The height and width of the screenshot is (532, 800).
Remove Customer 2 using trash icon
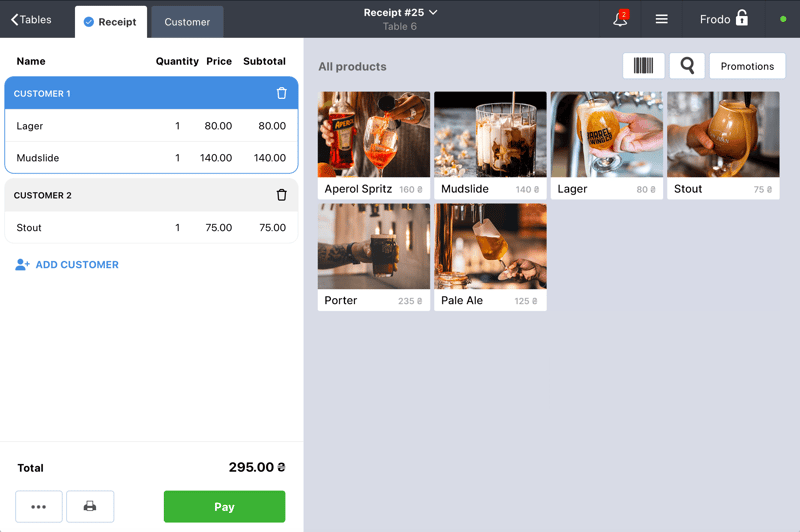click(281, 195)
